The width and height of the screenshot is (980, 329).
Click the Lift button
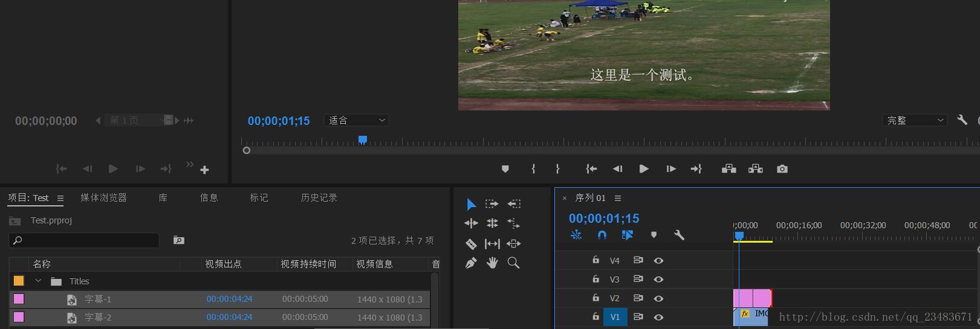click(729, 169)
